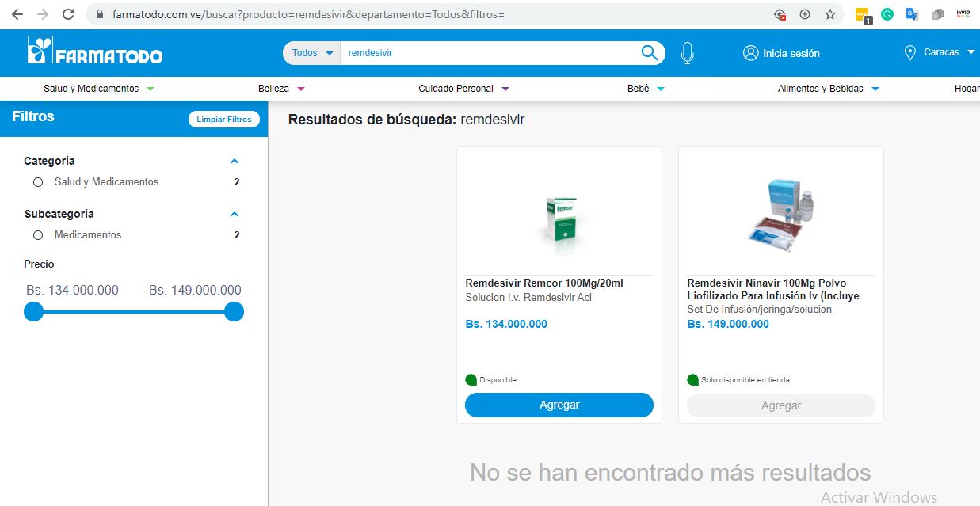Image resolution: width=980 pixels, height=506 pixels.
Task: Click minimum price slider handle
Action: 33,312
